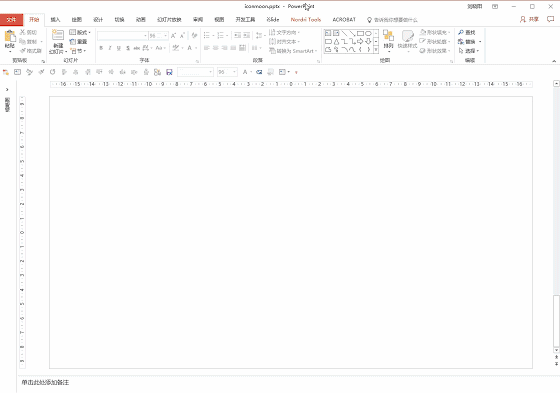
Task: Toggle text Shadow formatting
Action: tap(128, 48)
